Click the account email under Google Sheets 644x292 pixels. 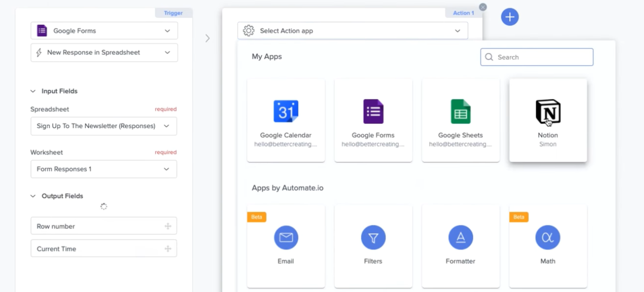[460, 144]
